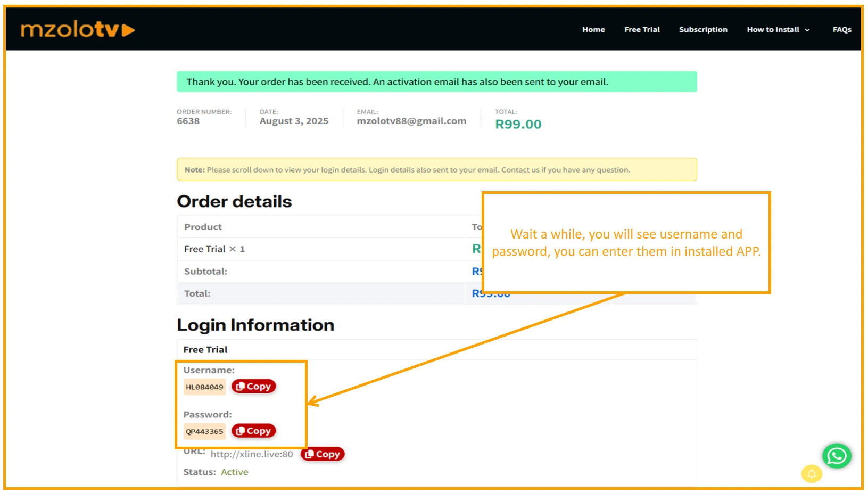Image resolution: width=868 pixels, height=492 pixels.
Task: Open the Home menu item
Action: coord(593,30)
